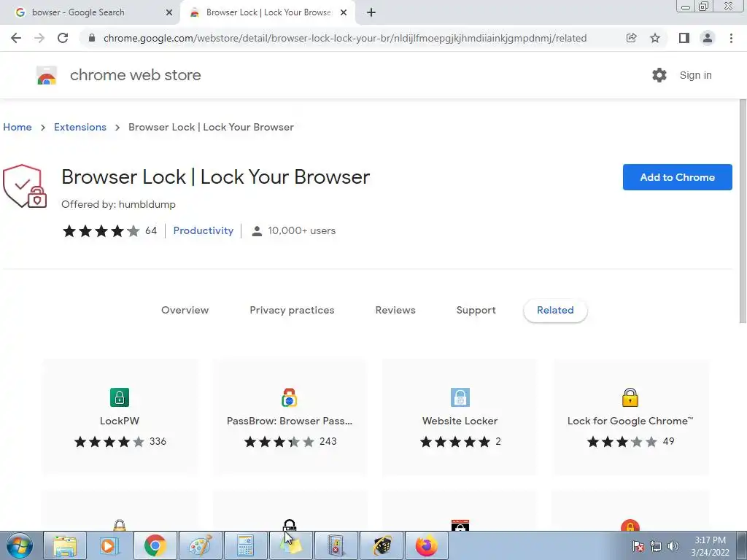Open the PassBrow extension icon
This screenshot has height=560, width=747.
tap(290, 397)
